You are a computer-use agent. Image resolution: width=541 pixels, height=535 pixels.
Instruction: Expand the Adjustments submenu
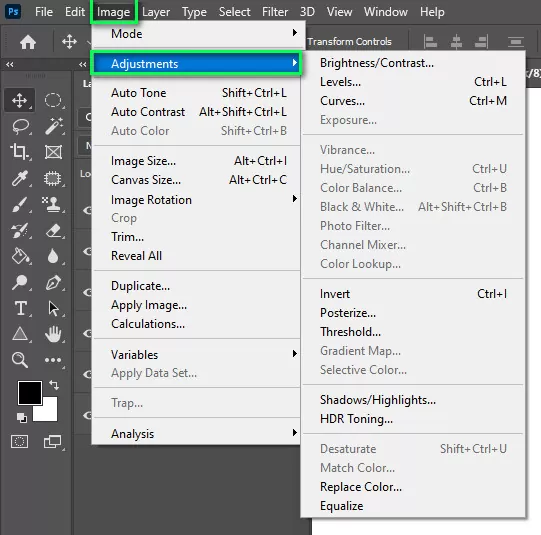(x=196, y=63)
